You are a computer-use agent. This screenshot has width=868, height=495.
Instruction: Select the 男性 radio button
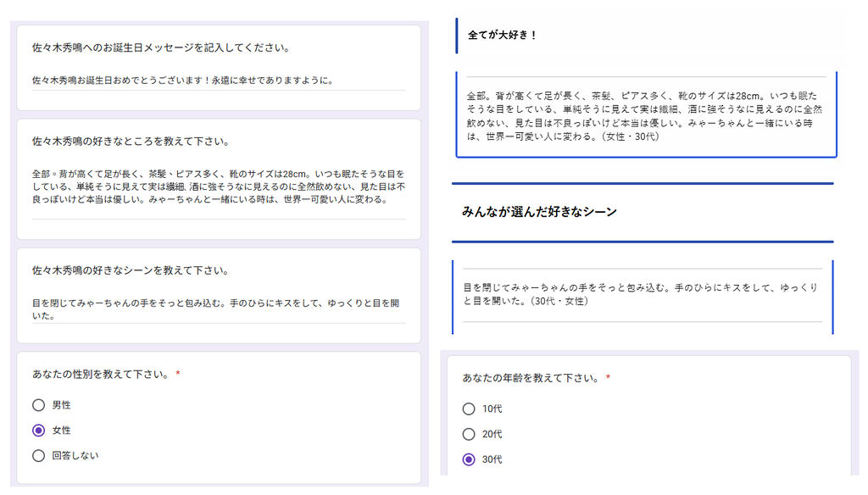coord(38,405)
